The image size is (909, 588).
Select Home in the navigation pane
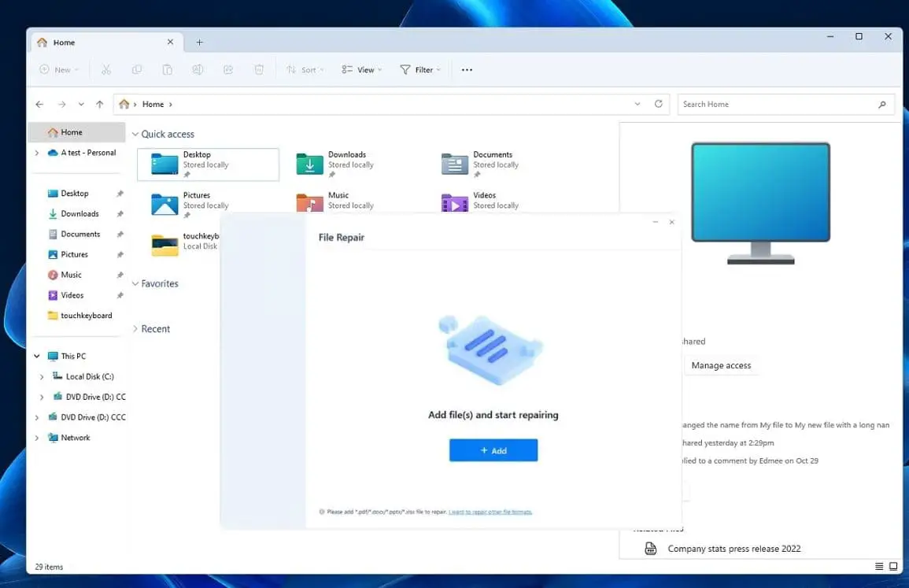pyautogui.click(x=76, y=132)
